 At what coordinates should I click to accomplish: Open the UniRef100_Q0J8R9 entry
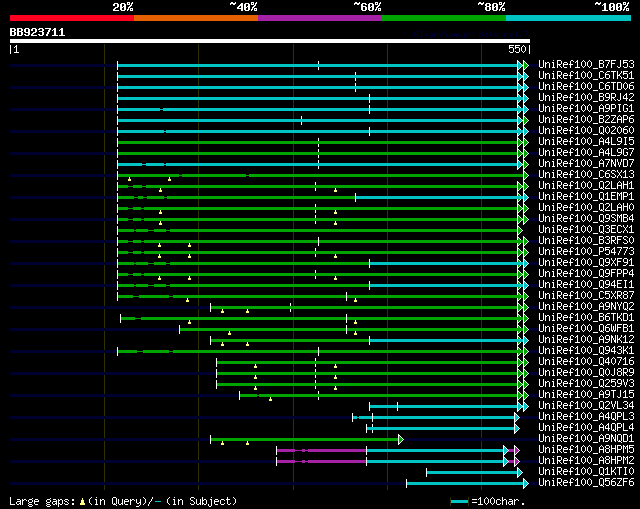(586, 373)
